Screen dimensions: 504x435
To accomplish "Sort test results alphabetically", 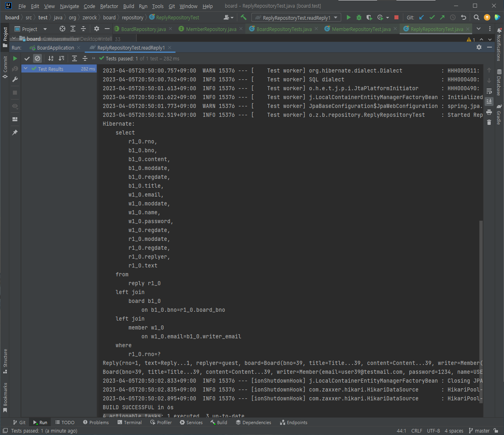I will (51, 58).
